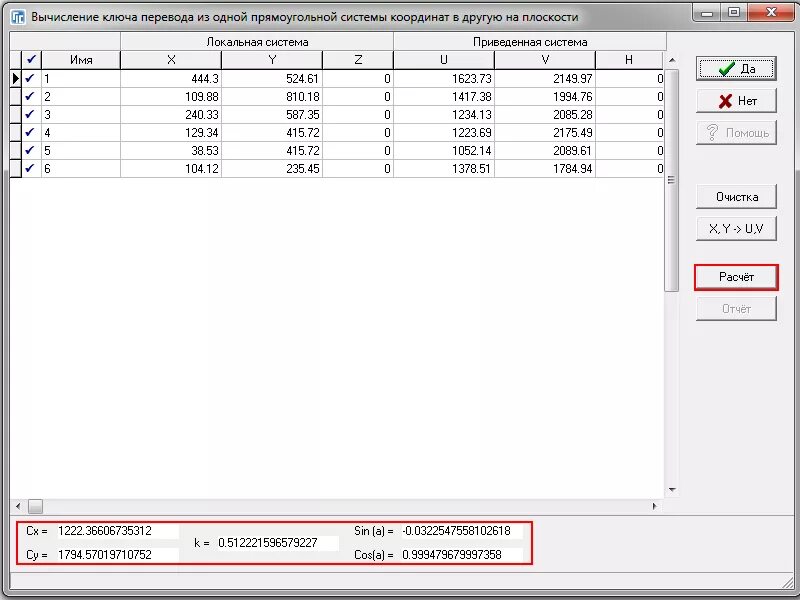The image size is (800, 600).
Task: Click the Z column header
Action: [358, 60]
